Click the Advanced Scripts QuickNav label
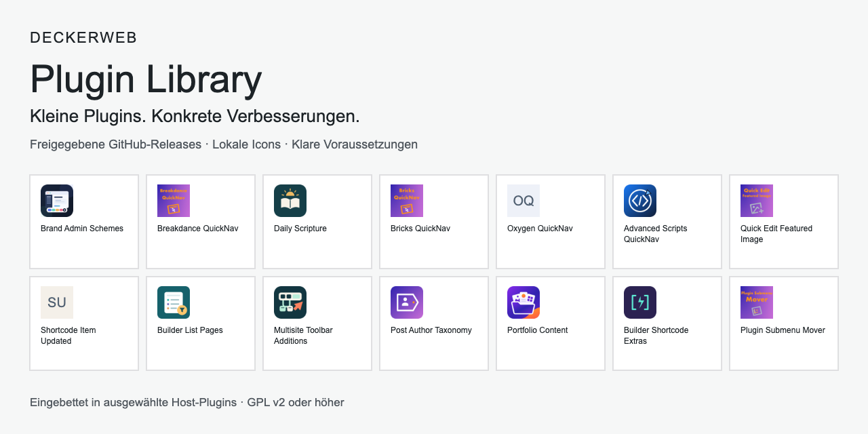 pyautogui.click(x=656, y=234)
